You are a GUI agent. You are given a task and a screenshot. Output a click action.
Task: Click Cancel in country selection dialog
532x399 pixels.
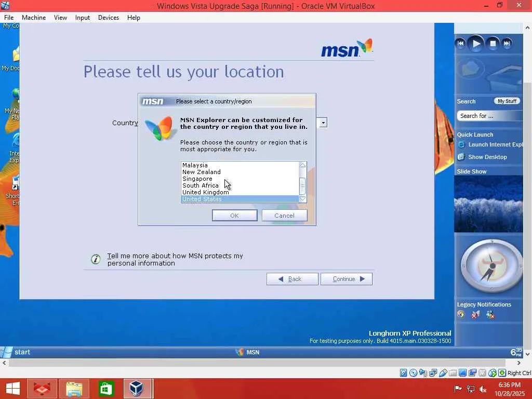(x=284, y=216)
